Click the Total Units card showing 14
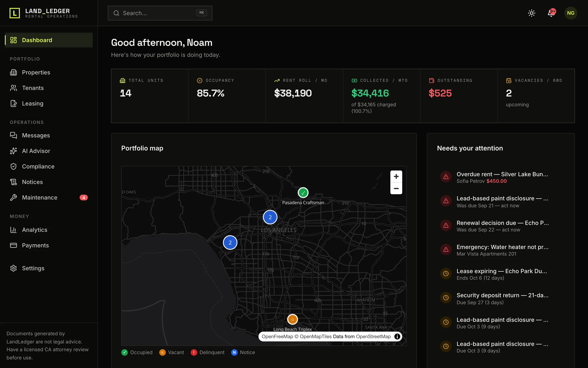 point(150,96)
